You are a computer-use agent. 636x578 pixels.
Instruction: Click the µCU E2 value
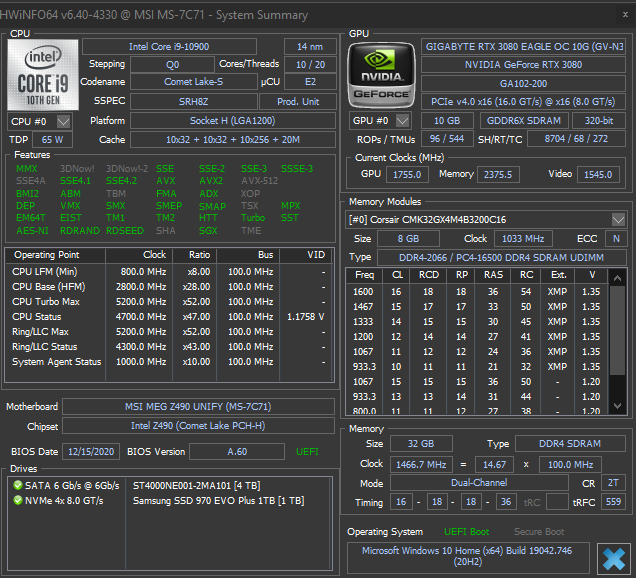[310, 82]
